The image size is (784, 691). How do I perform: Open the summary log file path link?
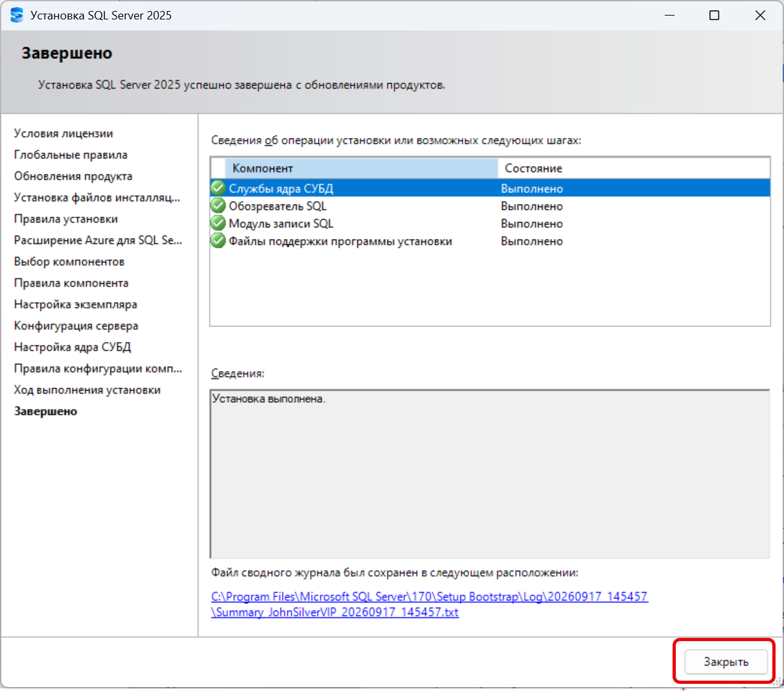coord(430,604)
